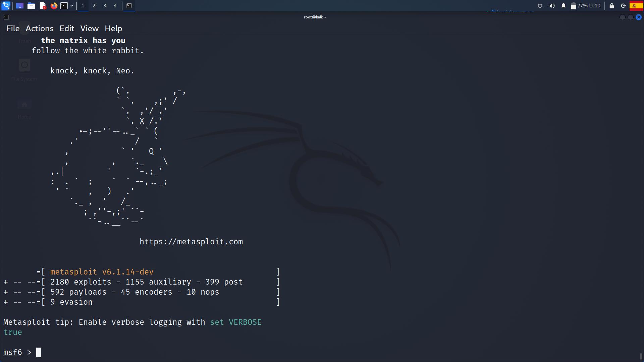Open the Kali applications menu
This screenshot has height=362, width=644.
point(6,6)
